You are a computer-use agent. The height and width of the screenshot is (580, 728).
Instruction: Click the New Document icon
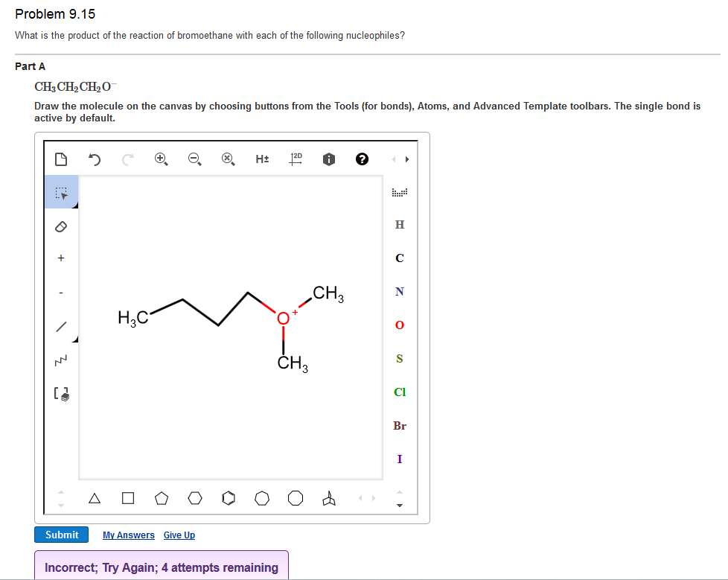[x=61, y=159]
